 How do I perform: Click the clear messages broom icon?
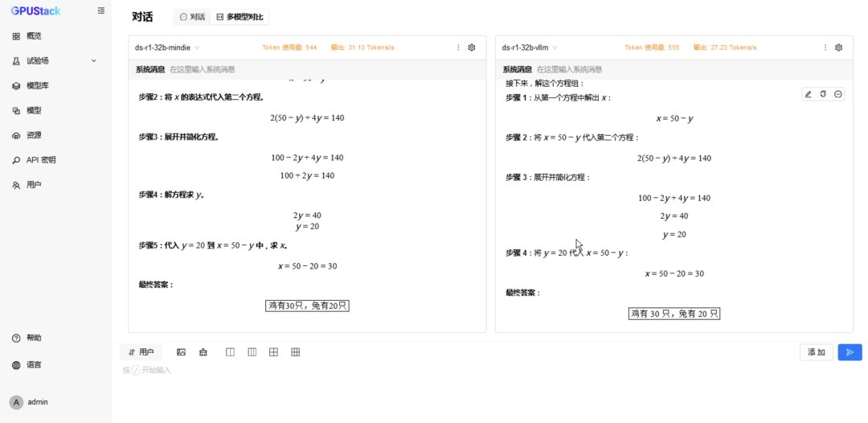click(203, 352)
